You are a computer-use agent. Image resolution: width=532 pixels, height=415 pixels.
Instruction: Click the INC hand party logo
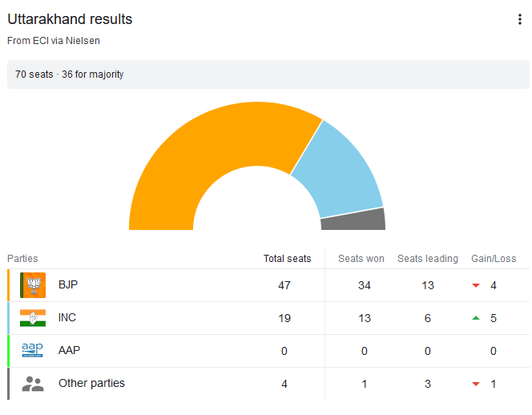[x=33, y=318]
